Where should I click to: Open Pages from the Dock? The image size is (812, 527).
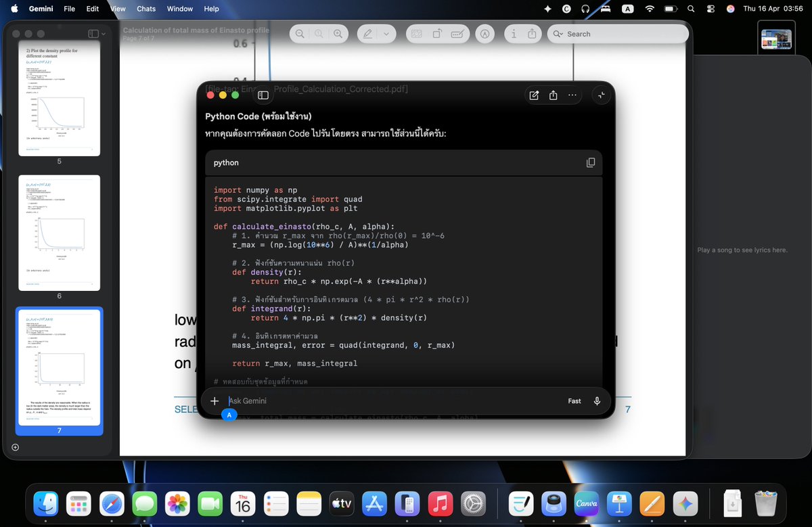pyautogui.click(x=652, y=504)
